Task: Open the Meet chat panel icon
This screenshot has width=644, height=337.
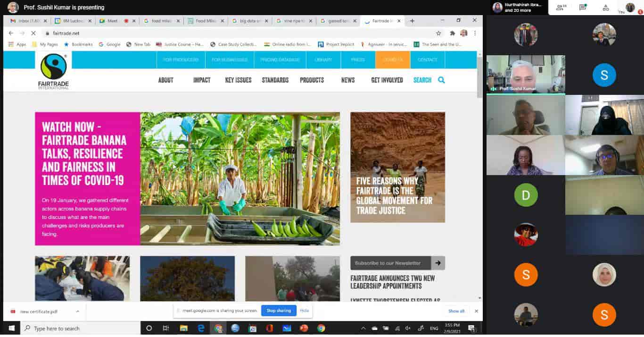Action: (x=583, y=8)
